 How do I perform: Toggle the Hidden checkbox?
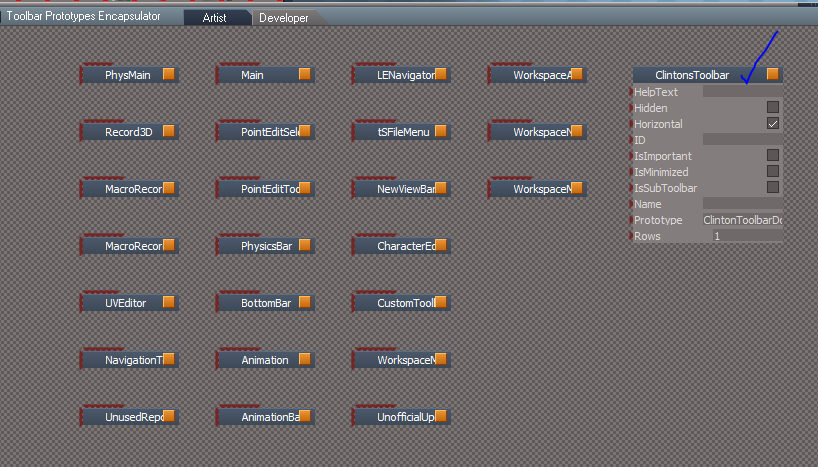(773, 107)
